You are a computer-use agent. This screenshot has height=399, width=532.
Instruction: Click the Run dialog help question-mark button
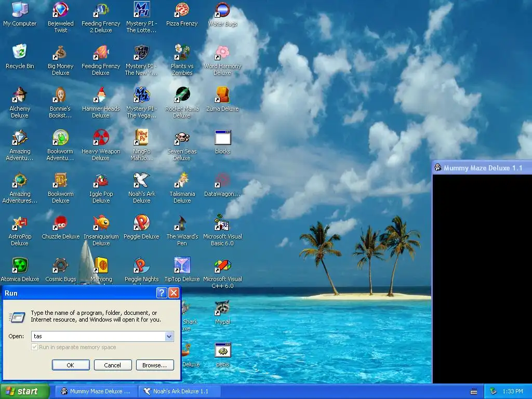[162, 293]
